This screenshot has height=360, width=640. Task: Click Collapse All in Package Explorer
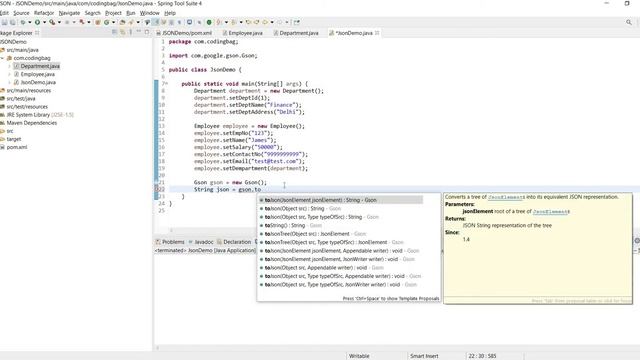coord(115,32)
